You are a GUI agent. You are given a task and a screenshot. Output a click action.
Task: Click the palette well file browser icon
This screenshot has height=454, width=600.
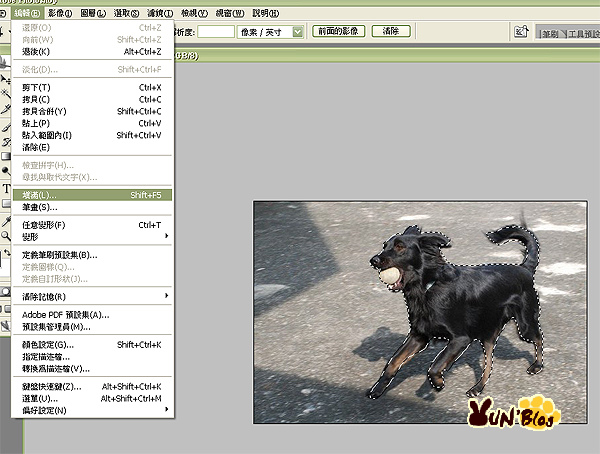(x=521, y=31)
